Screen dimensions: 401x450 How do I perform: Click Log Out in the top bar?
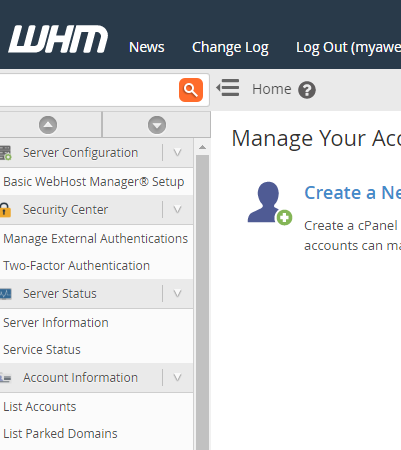click(348, 48)
